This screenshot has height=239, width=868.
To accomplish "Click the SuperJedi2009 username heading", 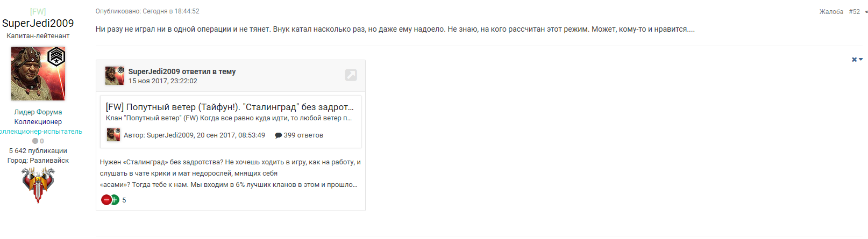I will click(38, 23).
